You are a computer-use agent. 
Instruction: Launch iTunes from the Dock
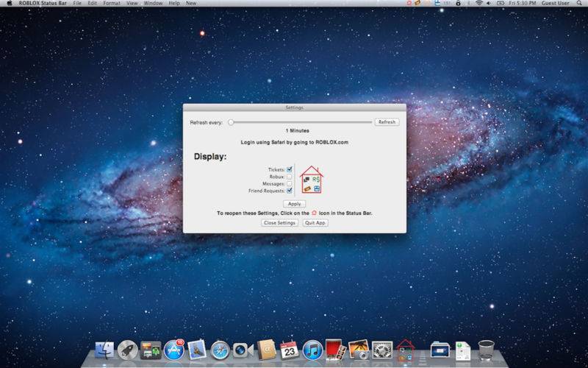point(312,351)
